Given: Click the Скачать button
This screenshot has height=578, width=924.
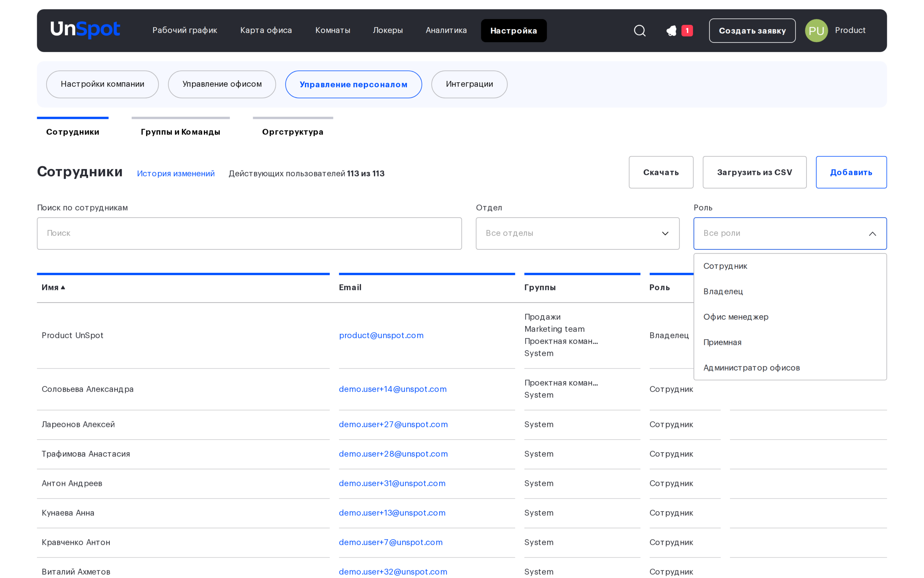Looking at the screenshot, I should point(661,172).
